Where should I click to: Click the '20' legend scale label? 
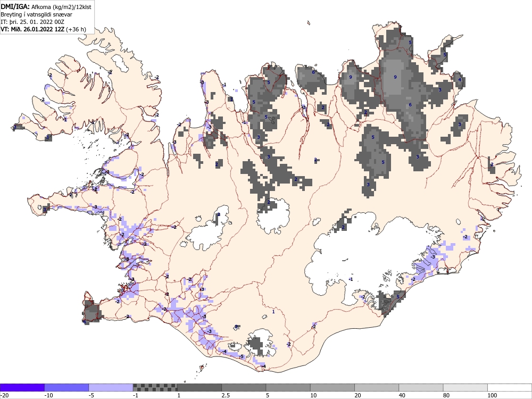(x=358, y=395)
